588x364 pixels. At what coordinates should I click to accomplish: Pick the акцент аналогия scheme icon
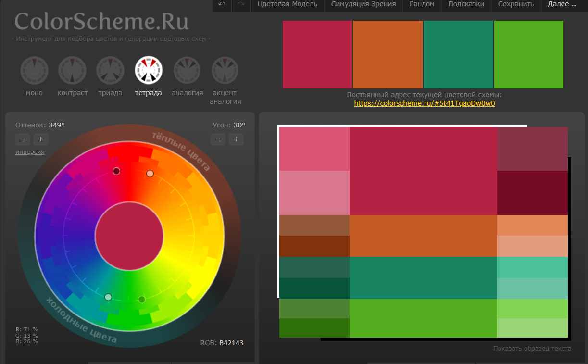pyautogui.click(x=225, y=70)
